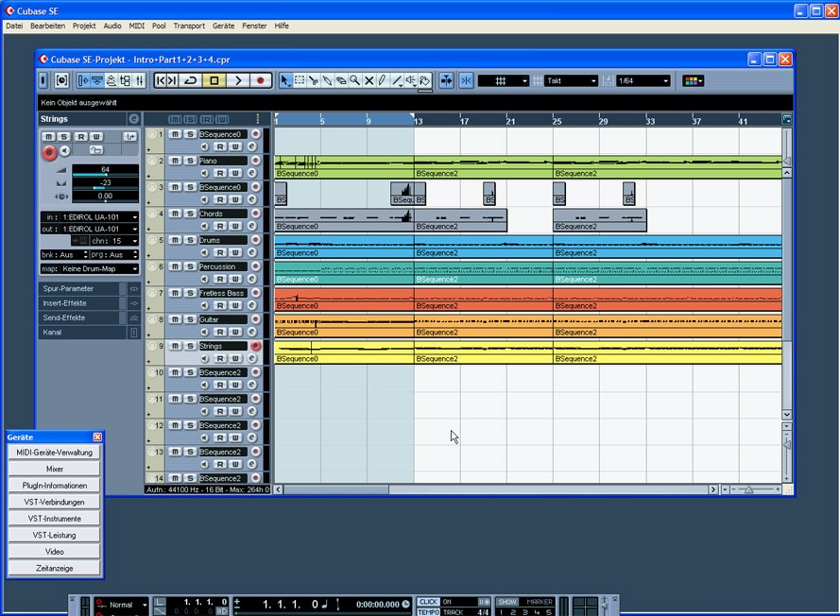Screen dimensions: 840x616
Task: Toggle the CLICK metronome in transport bar
Action: [428, 602]
